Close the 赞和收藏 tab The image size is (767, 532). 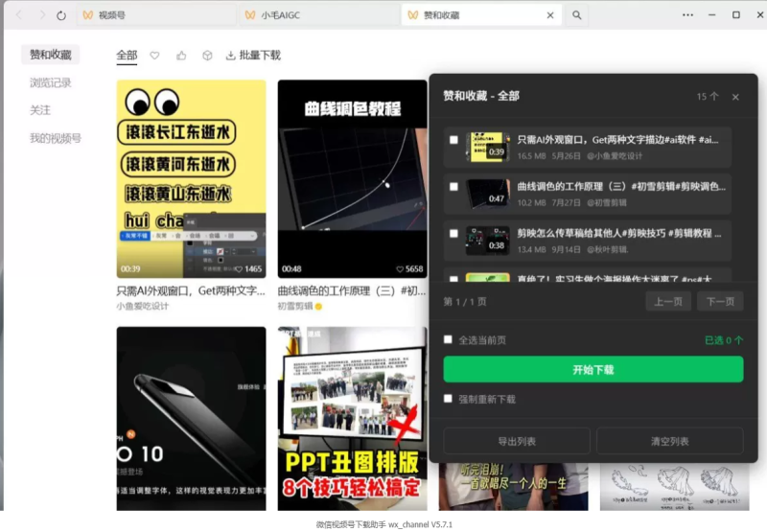pyautogui.click(x=550, y=15)
